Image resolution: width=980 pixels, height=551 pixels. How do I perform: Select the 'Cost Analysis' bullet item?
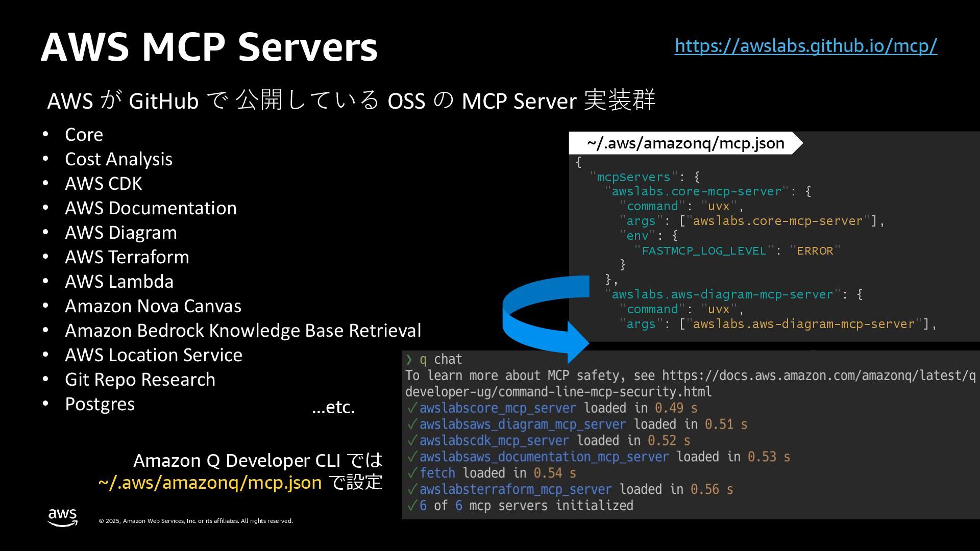coord(118,159)
